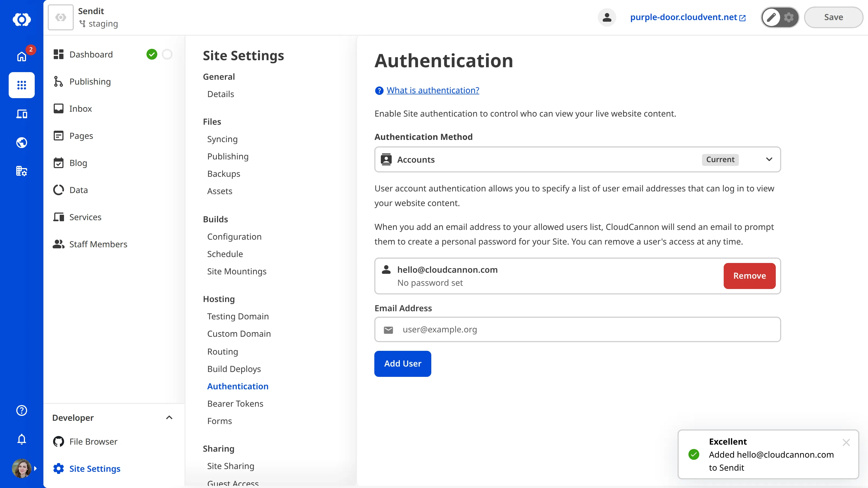868x488 pixels.
Task: Go to Site Mountings under Builds
Action: click(237, 271)
